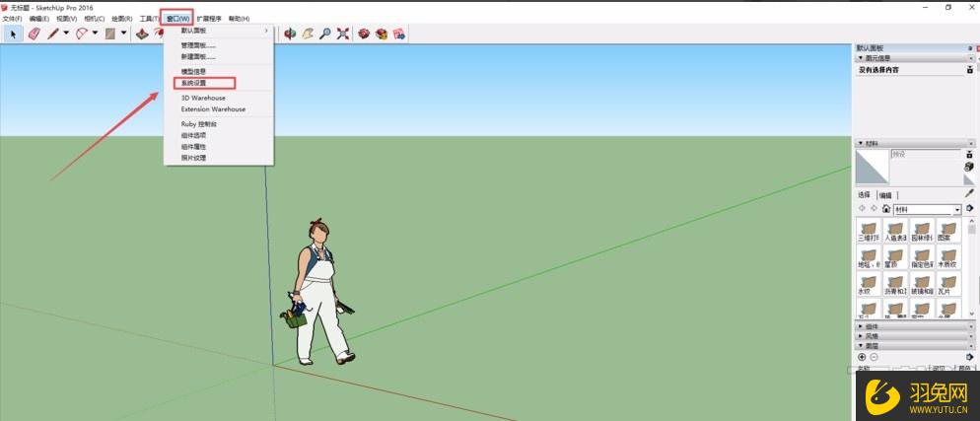Select the arrow Select tool
980x421 pixels.
point(13,34)
